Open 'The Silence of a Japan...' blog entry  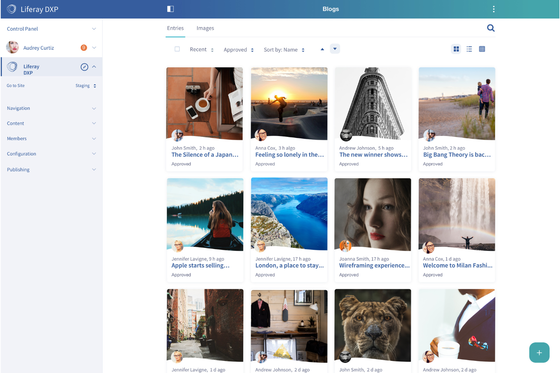click(205, 155)
